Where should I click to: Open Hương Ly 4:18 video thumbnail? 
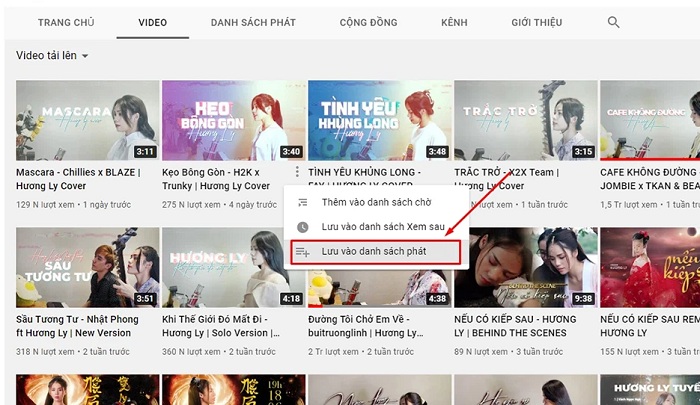tap(233, 267)
